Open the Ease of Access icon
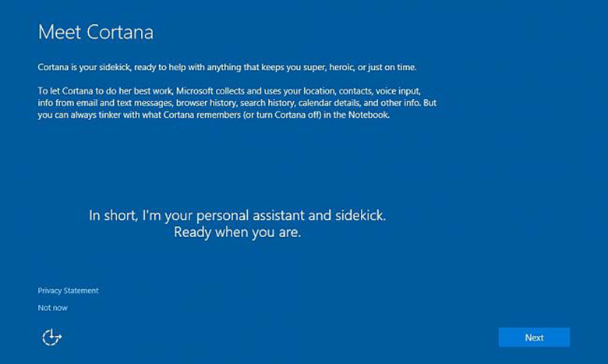 pyautogui.click(x=51, y=337)
